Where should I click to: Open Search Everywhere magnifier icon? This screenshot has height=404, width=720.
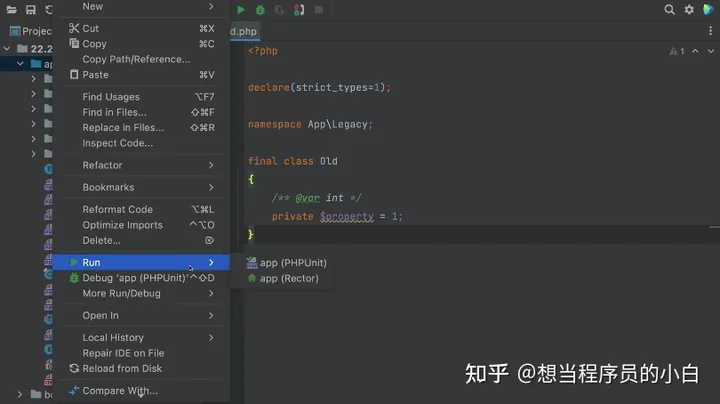click(x=669, y=10)
